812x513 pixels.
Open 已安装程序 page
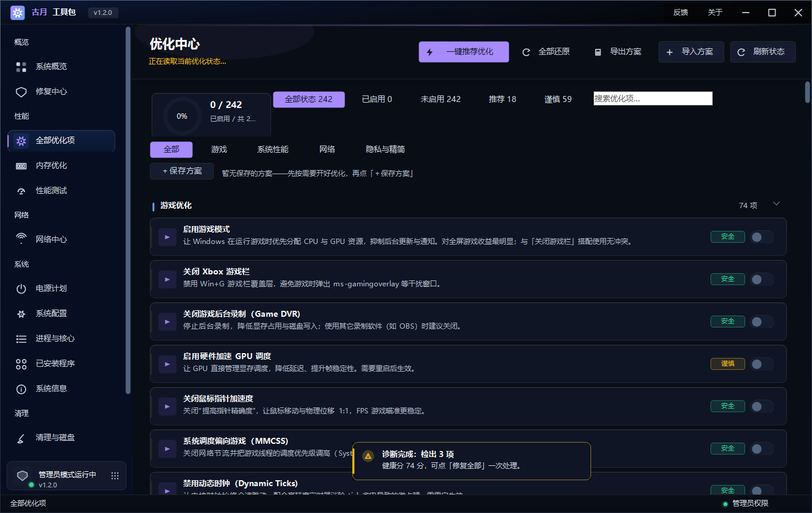coord(61,363)
